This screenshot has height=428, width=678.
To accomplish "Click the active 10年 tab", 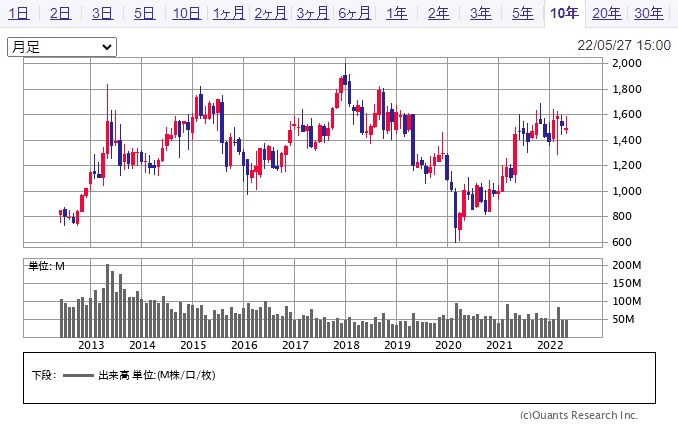I will point(564,14).
